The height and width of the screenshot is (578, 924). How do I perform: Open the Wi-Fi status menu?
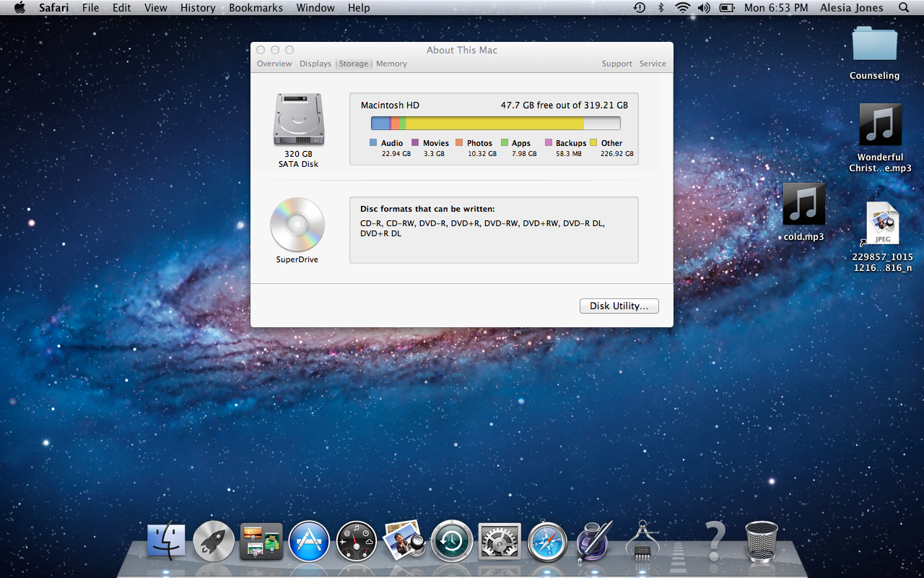coord(682,8)
